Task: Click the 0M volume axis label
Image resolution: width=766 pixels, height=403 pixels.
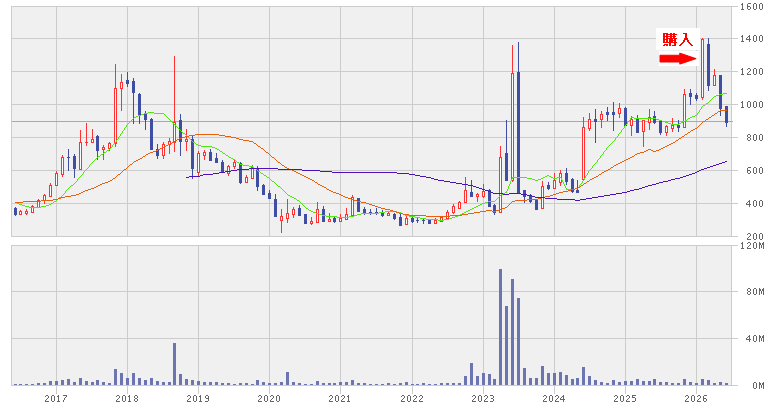Action: (758, 385)
